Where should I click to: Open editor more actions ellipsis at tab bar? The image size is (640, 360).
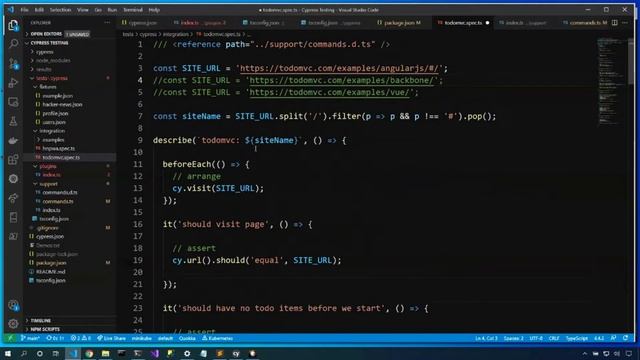point(625,23)
